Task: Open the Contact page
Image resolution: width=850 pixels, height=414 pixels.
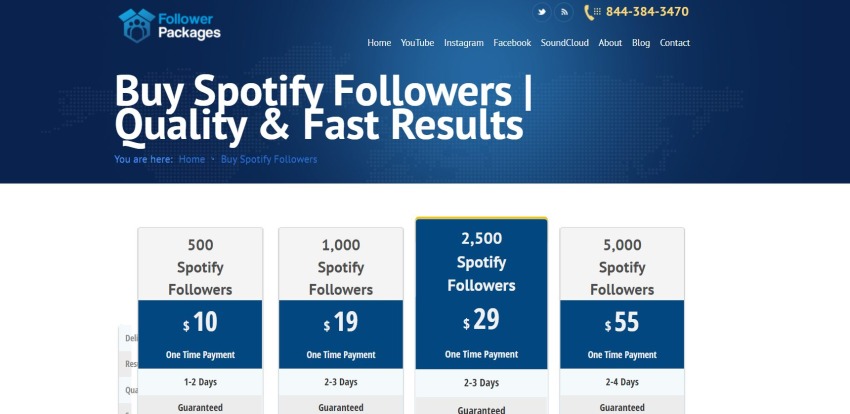Action: (674, 43)
